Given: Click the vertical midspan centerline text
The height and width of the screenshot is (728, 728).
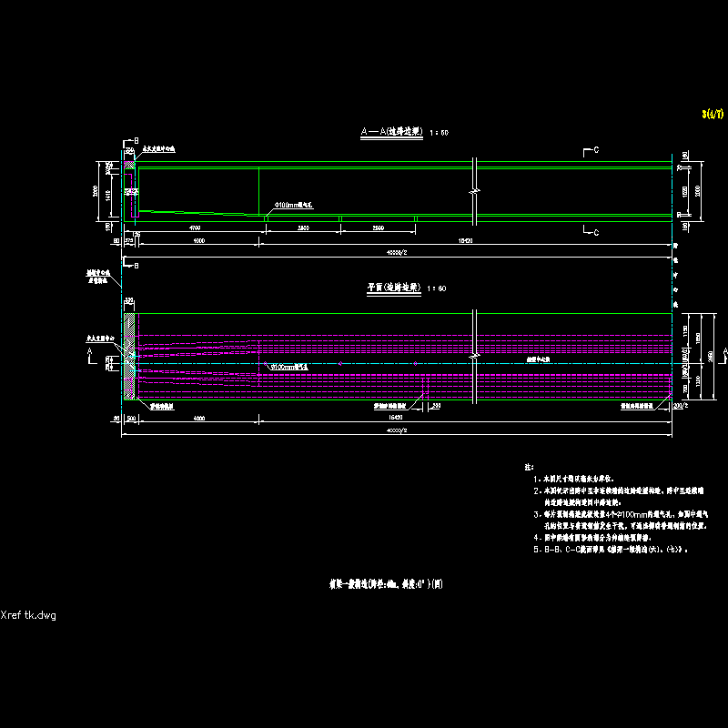Looking at the screenshot, I should pos(675,275).
